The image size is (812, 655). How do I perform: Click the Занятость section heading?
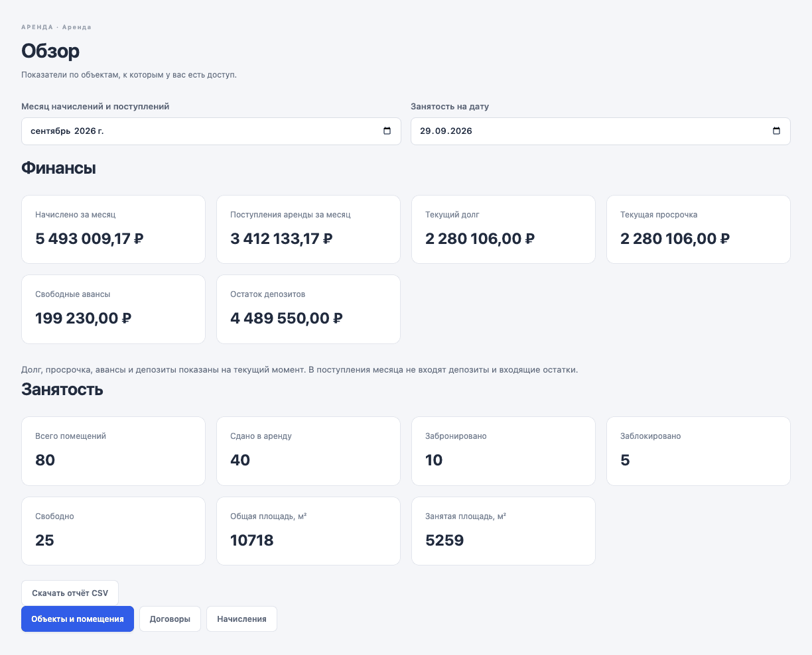coord(62,389)
